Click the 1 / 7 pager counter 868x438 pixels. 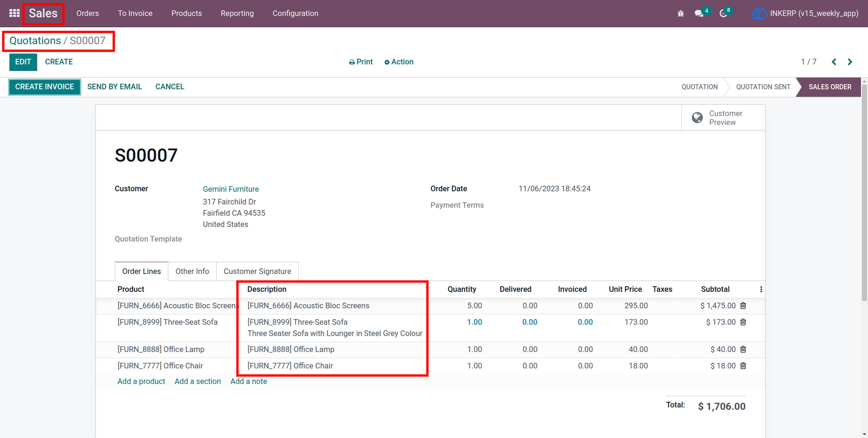pos(809,62)
